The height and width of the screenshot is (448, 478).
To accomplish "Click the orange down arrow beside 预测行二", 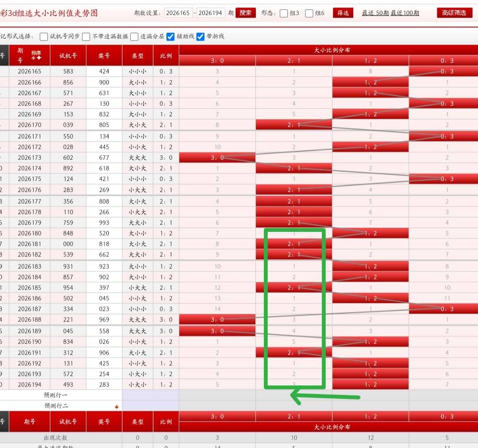I will pos(116,406).
